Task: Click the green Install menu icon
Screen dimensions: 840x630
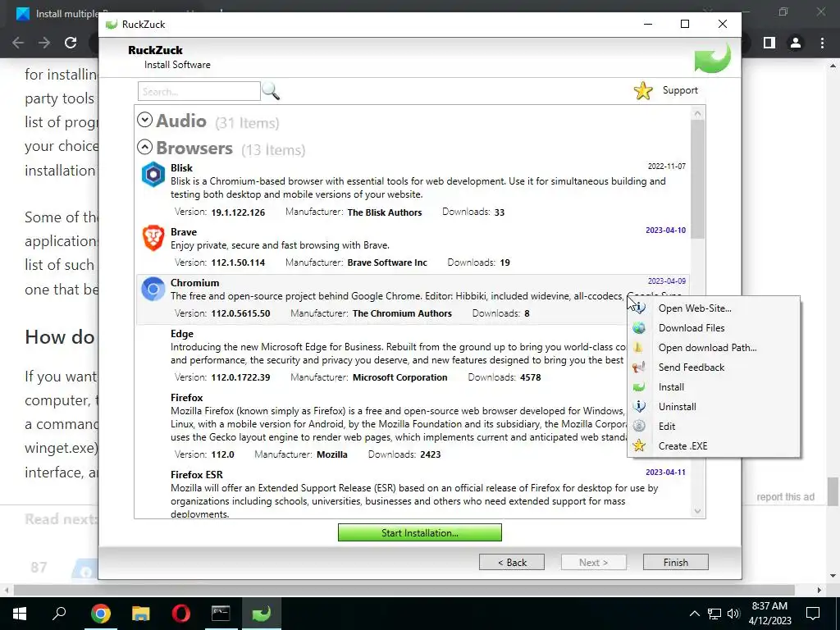Action: point(639,387)
